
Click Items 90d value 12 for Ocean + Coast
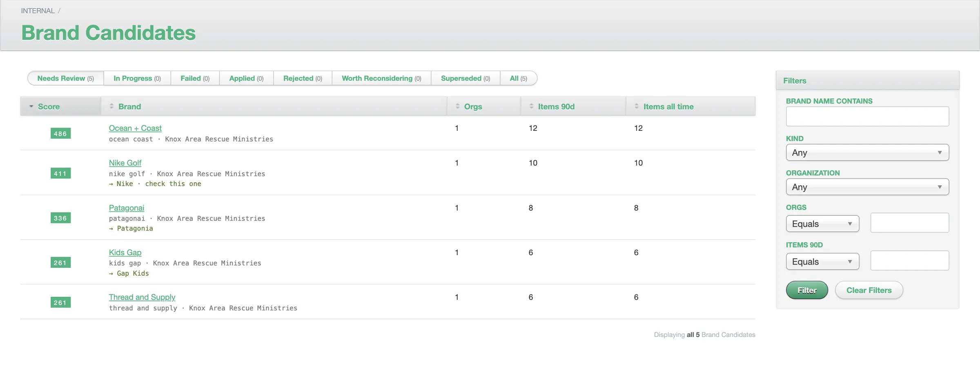pos(533,128)
